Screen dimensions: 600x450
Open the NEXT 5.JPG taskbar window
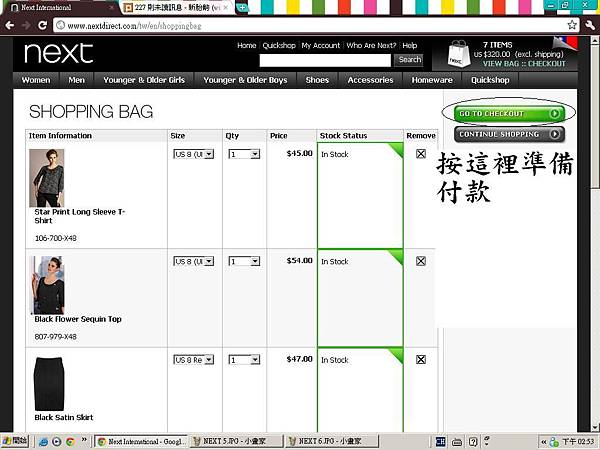tap(238, 441)
